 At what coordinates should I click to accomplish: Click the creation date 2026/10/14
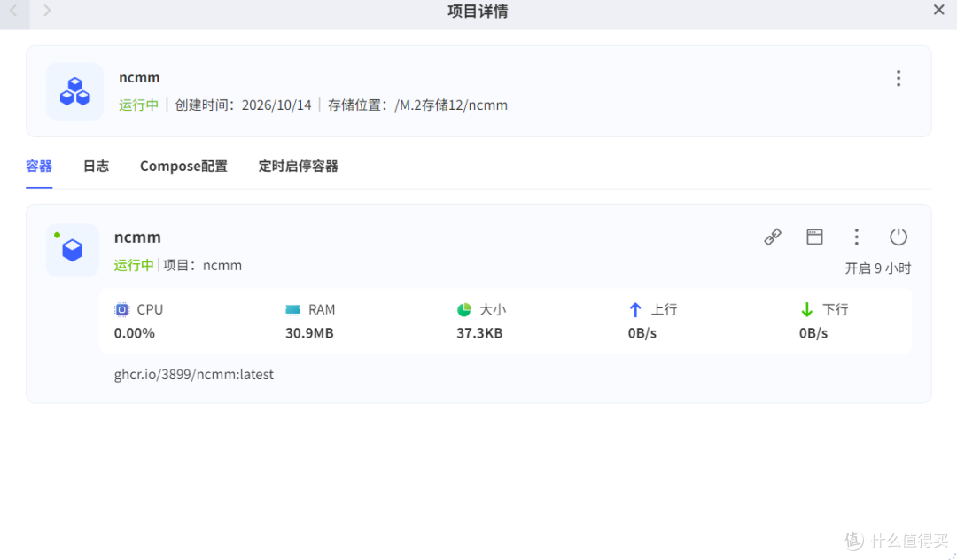coord(276,105)
